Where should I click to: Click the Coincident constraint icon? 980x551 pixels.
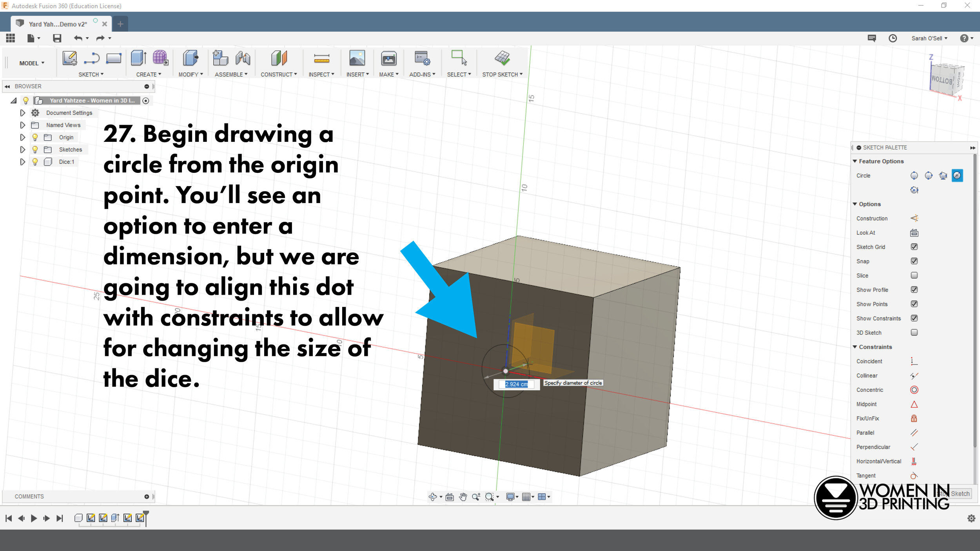coord(914,361)
